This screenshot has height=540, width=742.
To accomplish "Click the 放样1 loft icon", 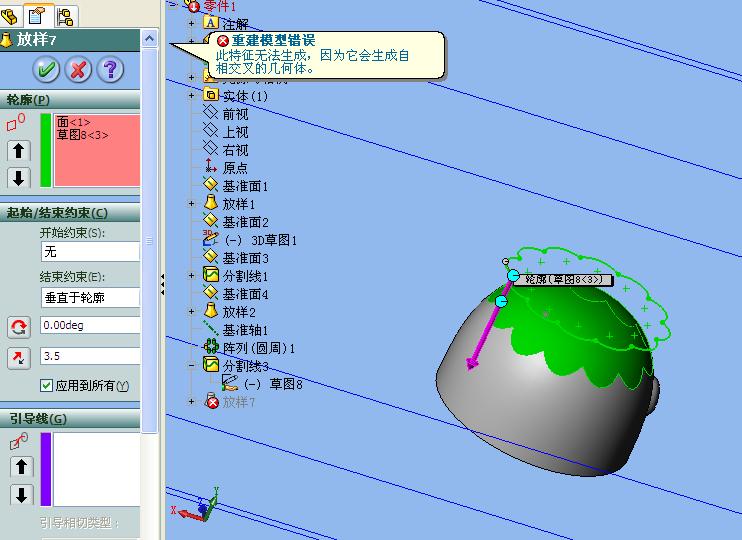I will (x=211, y=203).
